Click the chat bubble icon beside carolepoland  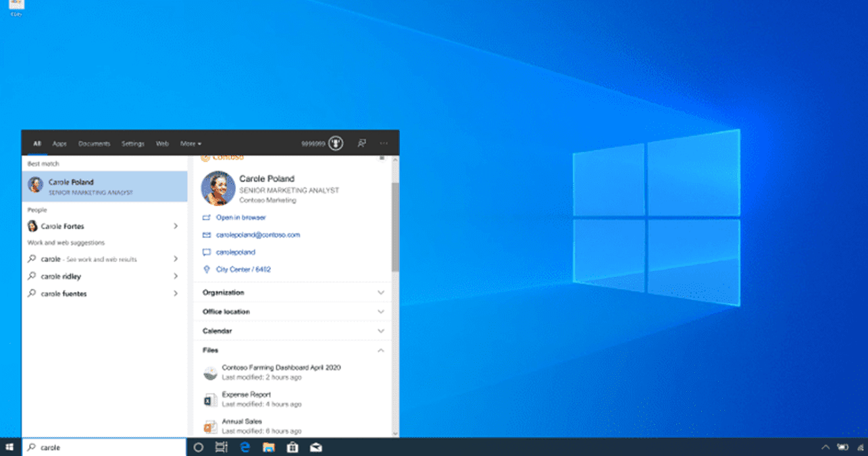tap(207, 252)
